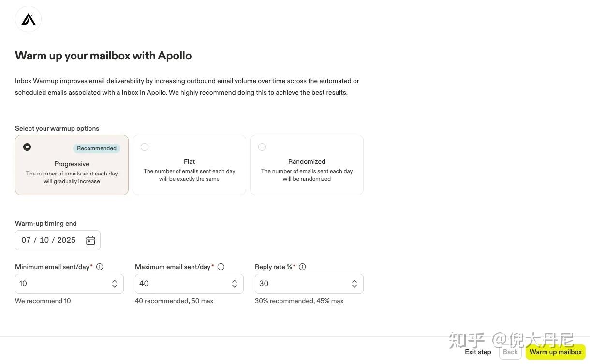Screen dimensions: 590x364
Task: Click the Maximum email sent/day input field
Action: tap(179, 283)
